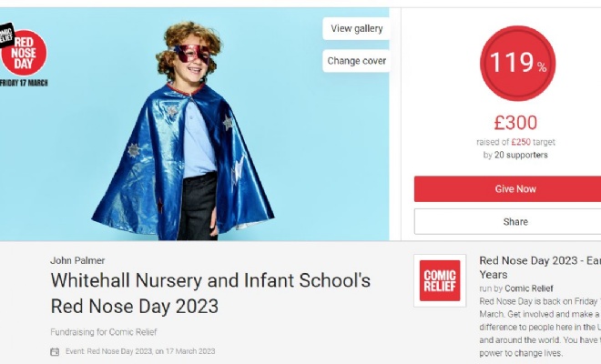The image size is (601, 364).
Task: Click the Comic Relief logo tile
Action: tap(440, 280)
